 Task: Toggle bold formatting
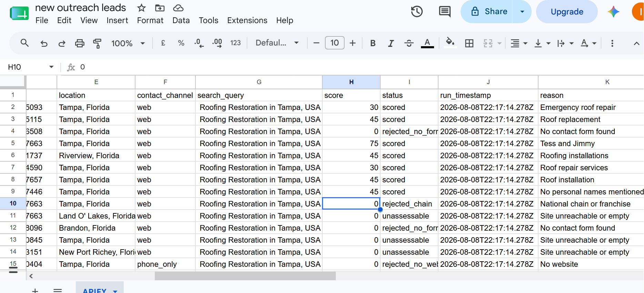[x=373, y=43]
